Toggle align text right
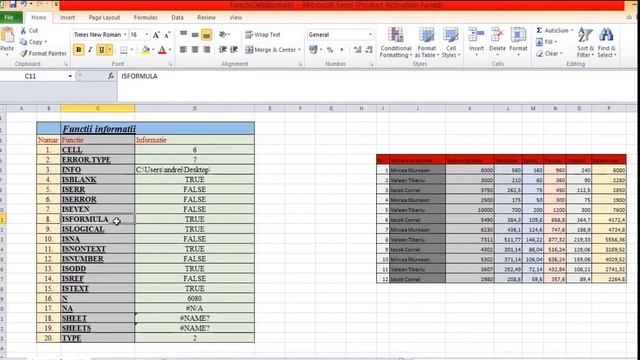Viewport: 640px width, 360px height. point(207,50)
